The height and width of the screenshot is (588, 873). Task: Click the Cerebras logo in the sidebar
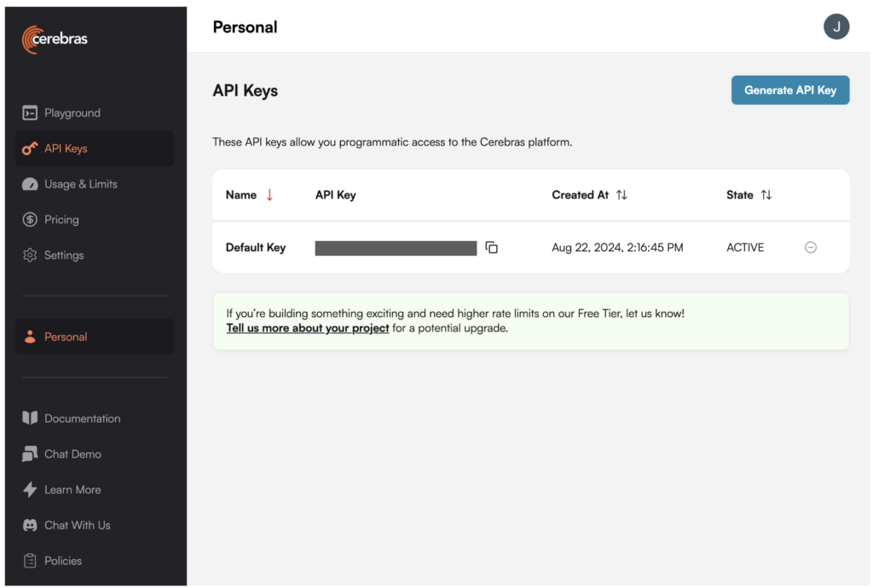(55, 39)
